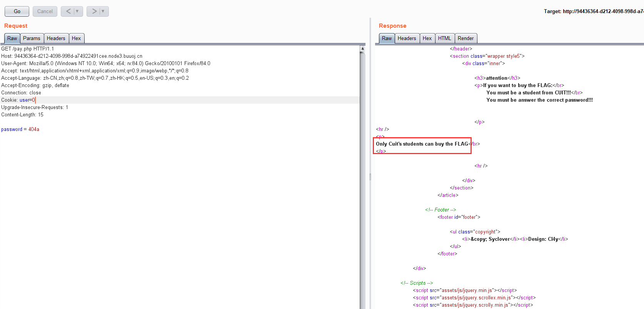644x309 pixels.
Task: Click the request pane scrollbar up arrow
Action: point(362,49)
